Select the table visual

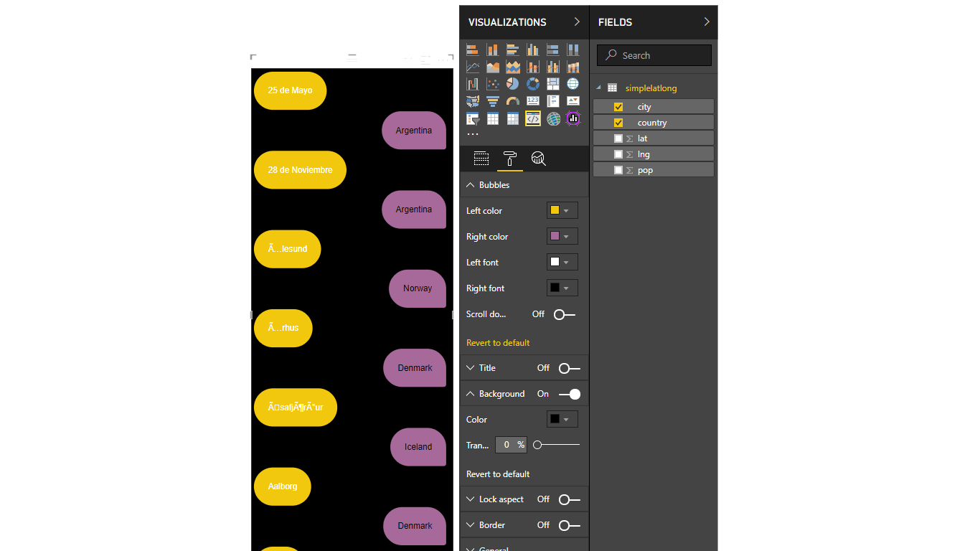(x=493, y=118)
